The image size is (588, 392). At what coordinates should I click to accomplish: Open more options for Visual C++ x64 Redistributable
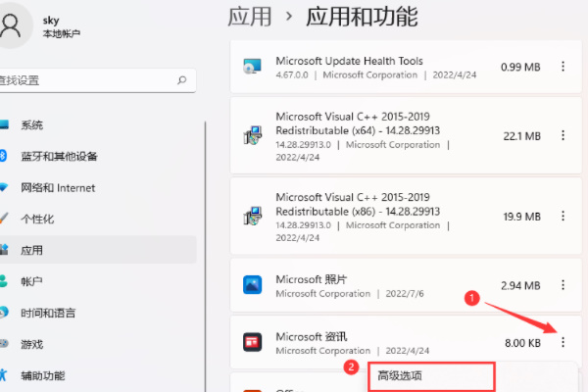[x=563, y=136]
